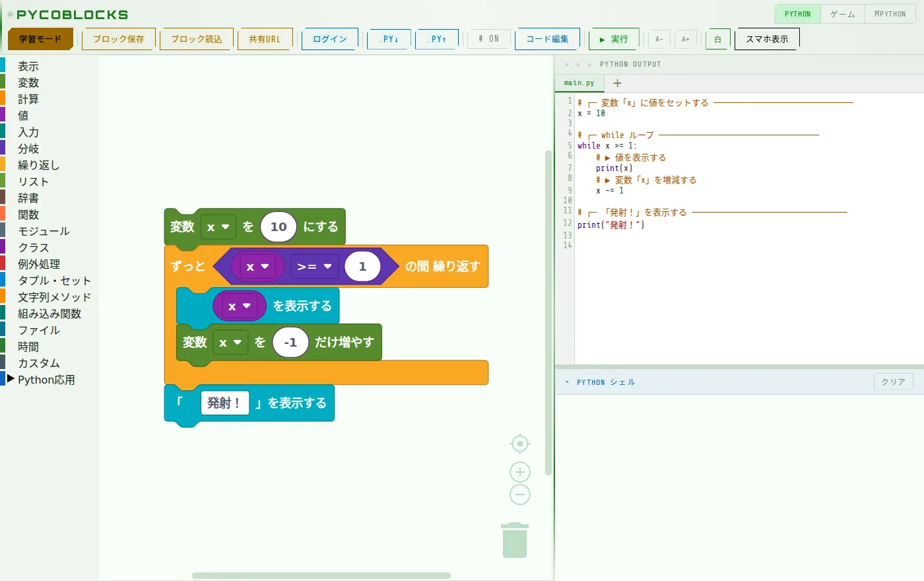Image resolution: width=924 pixels, height=581 pixels.
Task: Click the workspace vertical scrollbar
Action: pos(548,312)
